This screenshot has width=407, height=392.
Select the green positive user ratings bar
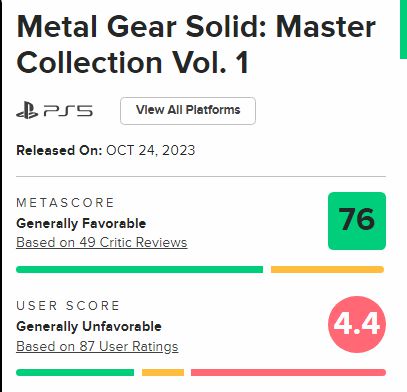[75, 372]
